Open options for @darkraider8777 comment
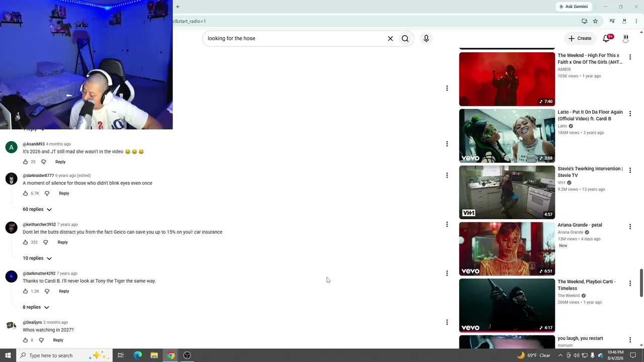Viewport: 644px width, 362px height. (447, 175)
